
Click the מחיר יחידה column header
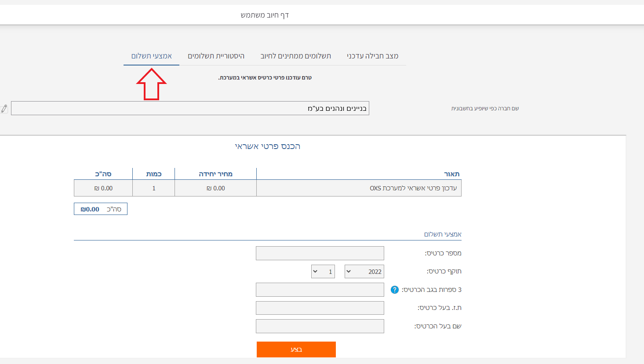tap(215, 174)
